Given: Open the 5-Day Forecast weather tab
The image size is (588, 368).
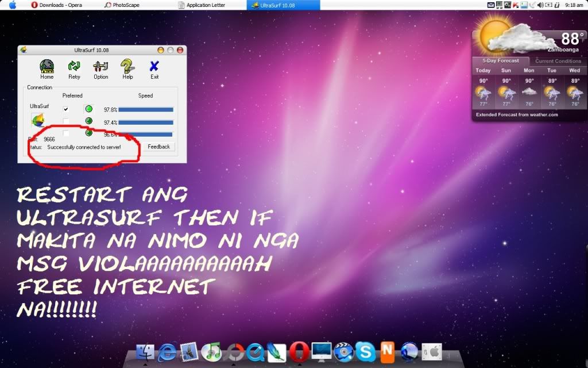Looking at the screenshot, I should pos(500,61).
